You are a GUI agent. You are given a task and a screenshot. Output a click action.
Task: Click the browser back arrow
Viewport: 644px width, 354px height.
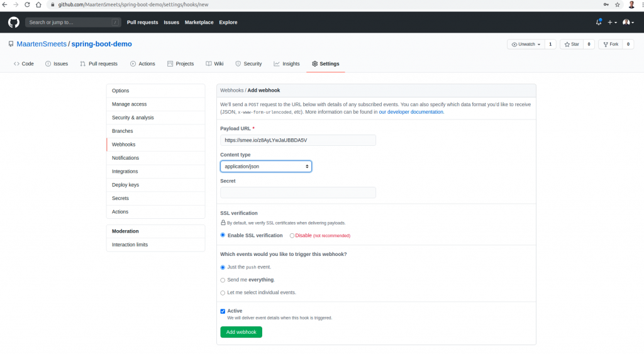(x=6, y=4)
